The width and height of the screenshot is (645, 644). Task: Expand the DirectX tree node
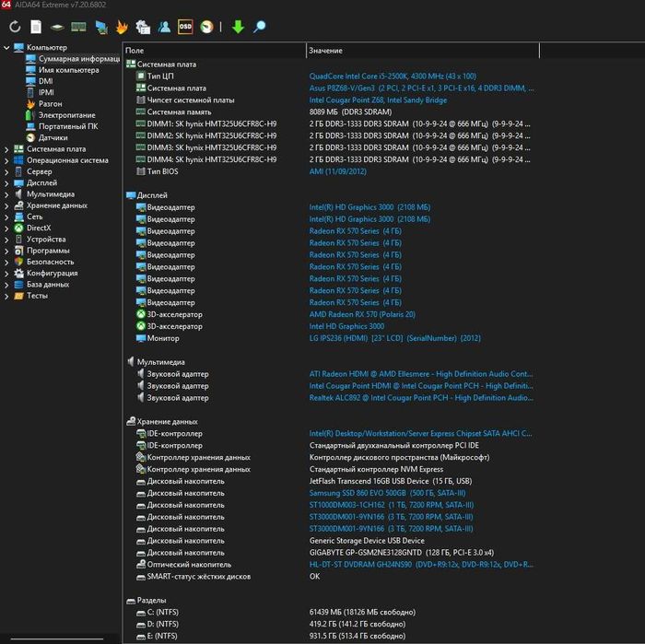6,228
